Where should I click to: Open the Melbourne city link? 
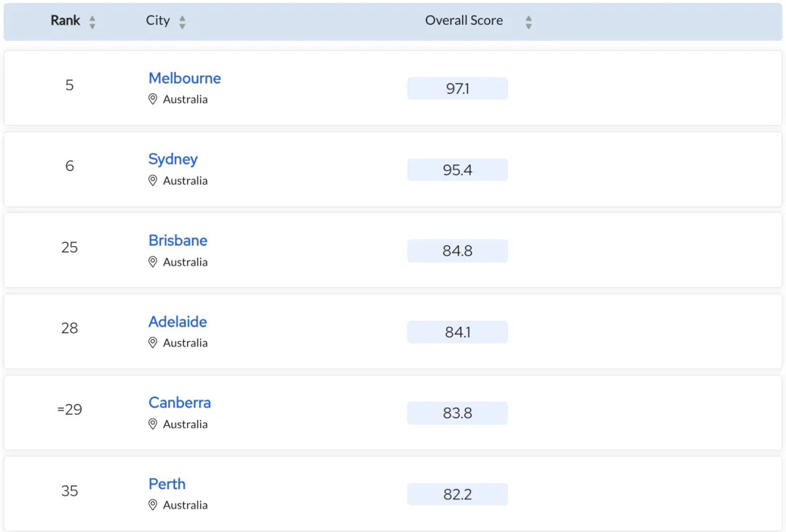tap(185, 79)
